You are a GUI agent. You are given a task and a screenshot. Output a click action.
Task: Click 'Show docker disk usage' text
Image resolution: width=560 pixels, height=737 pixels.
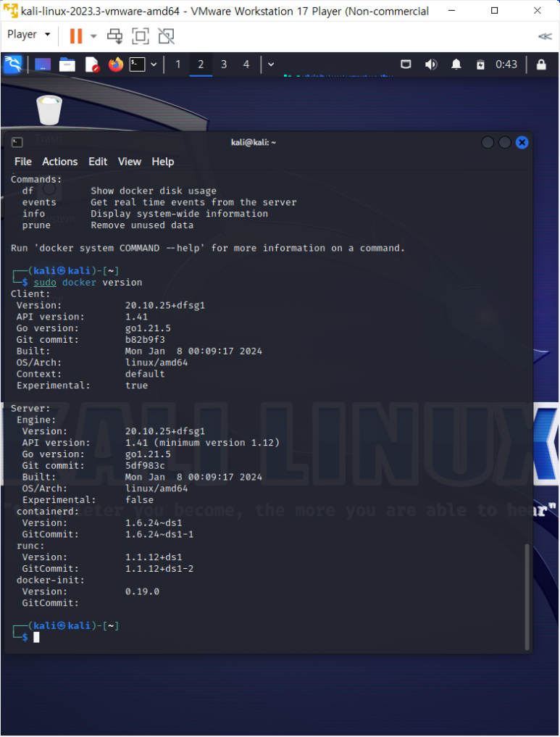[154, 191]
